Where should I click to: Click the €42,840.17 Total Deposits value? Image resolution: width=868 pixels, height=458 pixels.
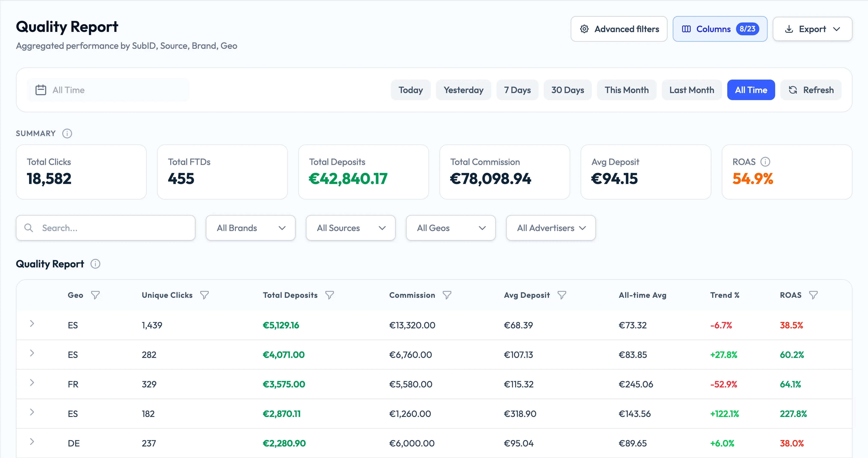pos(348,179)
